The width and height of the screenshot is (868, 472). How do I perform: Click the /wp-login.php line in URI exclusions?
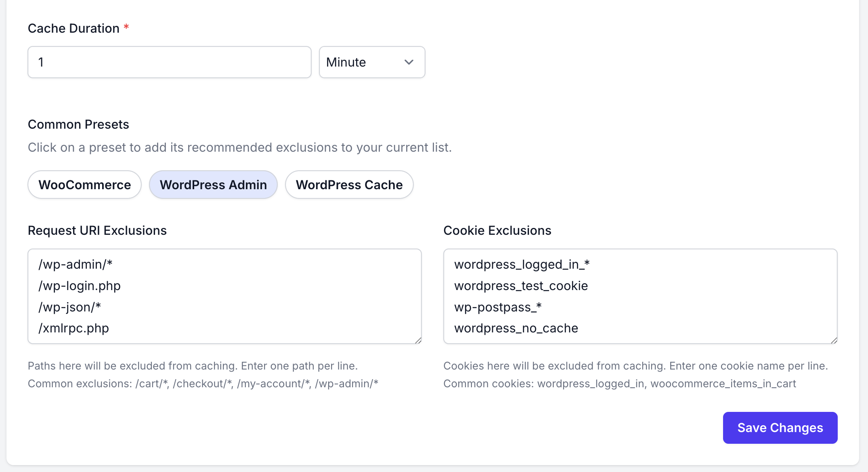[x=80, y=286]
